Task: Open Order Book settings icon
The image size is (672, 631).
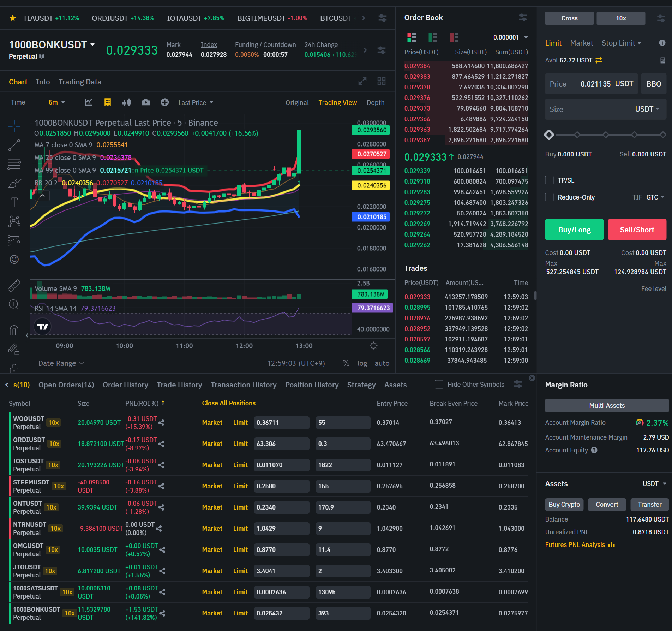Action: pos(523,17)
